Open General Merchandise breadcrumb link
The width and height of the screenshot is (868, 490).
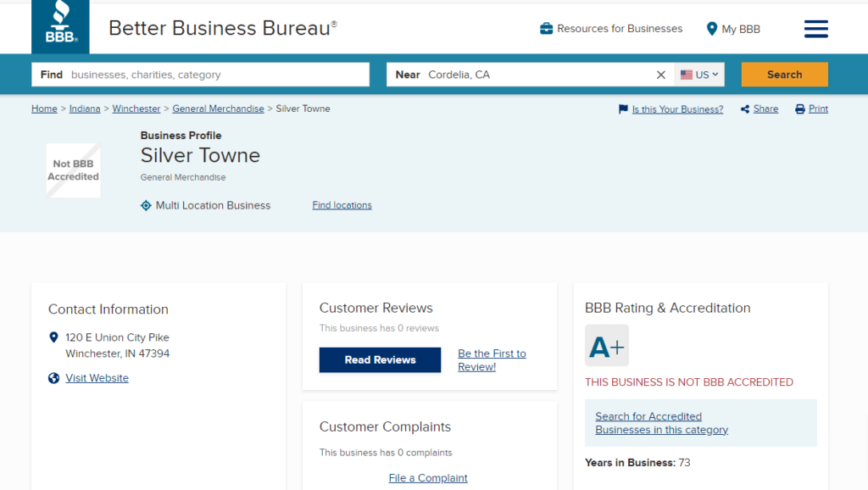218,109
